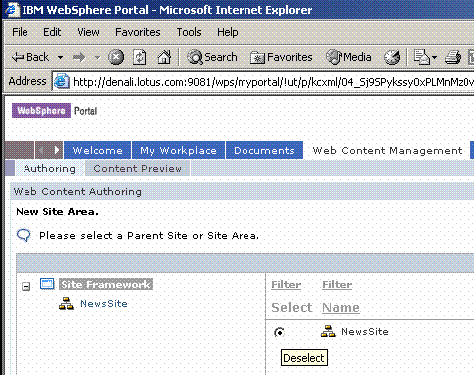The image size is (474, 375).
Task: Open the Media toolbar button
Action: 348,57
